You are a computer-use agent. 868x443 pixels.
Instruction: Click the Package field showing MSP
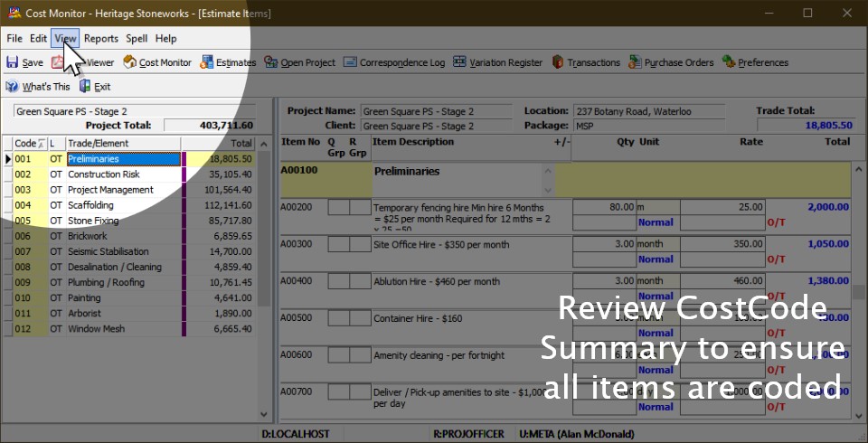pos(649,126)
